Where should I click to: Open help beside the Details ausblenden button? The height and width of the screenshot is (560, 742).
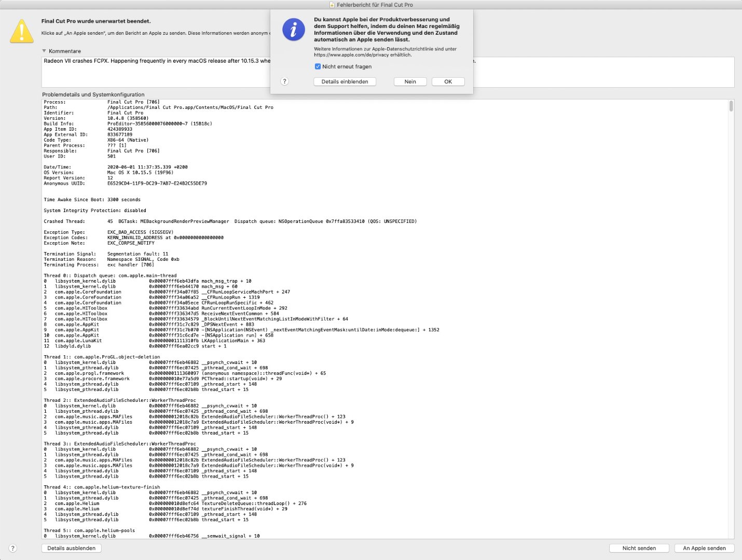(13, 548)
